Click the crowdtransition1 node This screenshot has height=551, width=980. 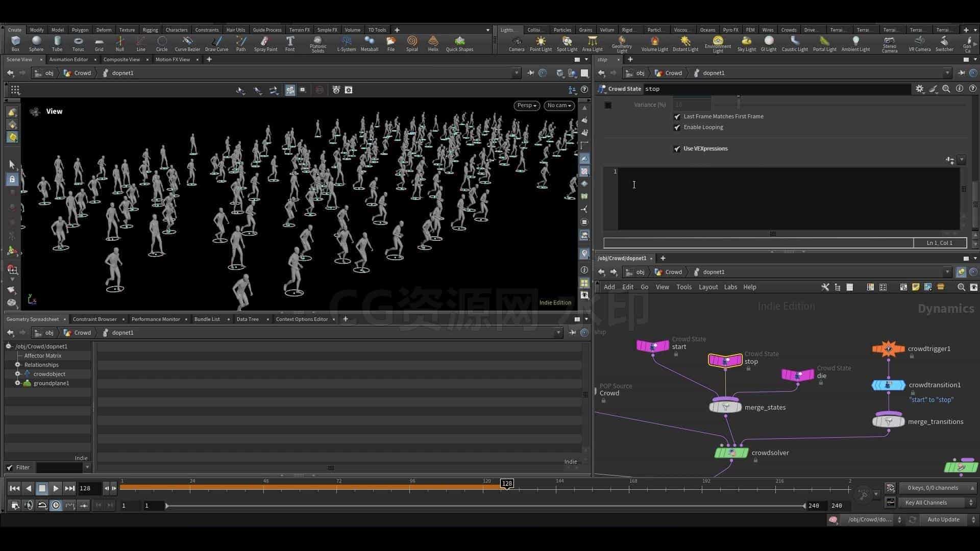[x=888, y=385]
